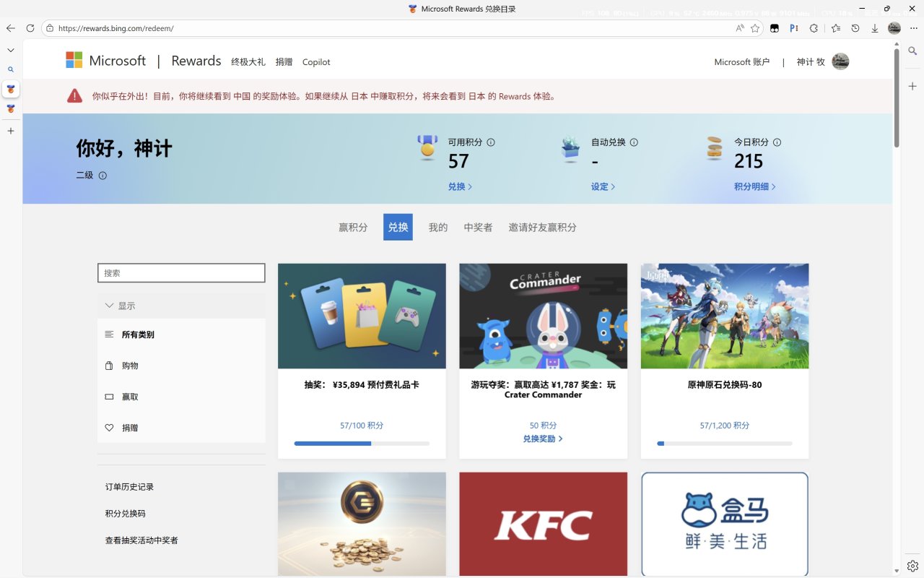Image resolution: width=924 pixels, height=578 pixels.
Task: Focus the 搜索 rewards search box
Action: [181, 273]
